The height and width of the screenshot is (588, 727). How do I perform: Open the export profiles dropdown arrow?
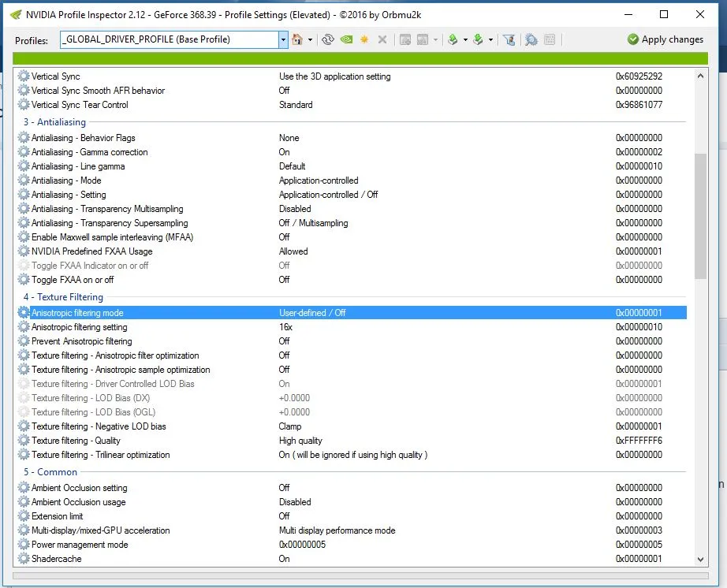point(465,40)
